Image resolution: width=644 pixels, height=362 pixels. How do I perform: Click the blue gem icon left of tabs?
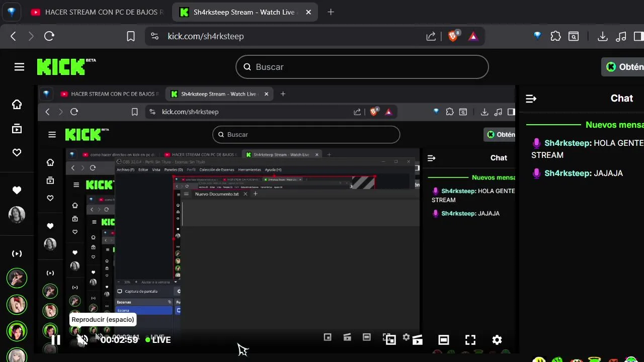pyautogui.click(x=11, y=12)
